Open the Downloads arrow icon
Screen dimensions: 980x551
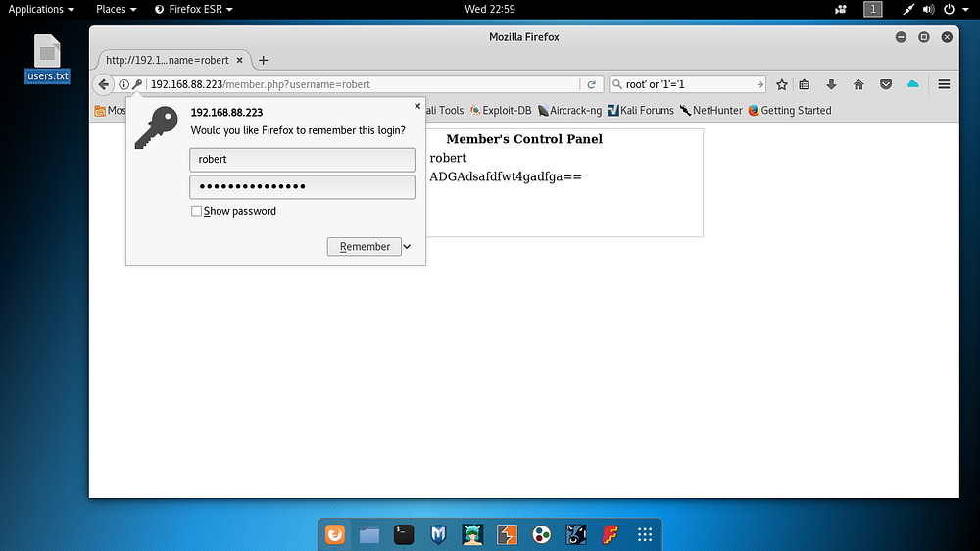coord(831,84)
